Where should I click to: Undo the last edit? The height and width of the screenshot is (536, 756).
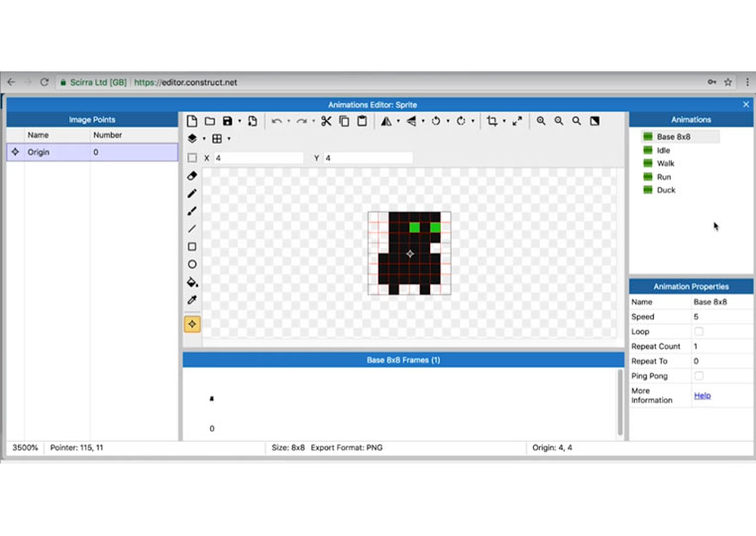(x=276, y=121)
